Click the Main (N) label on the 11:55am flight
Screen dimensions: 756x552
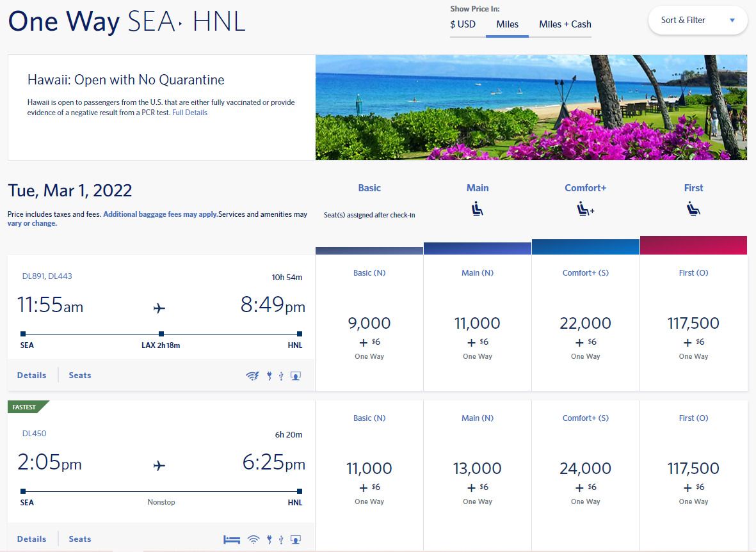[478, 272]
